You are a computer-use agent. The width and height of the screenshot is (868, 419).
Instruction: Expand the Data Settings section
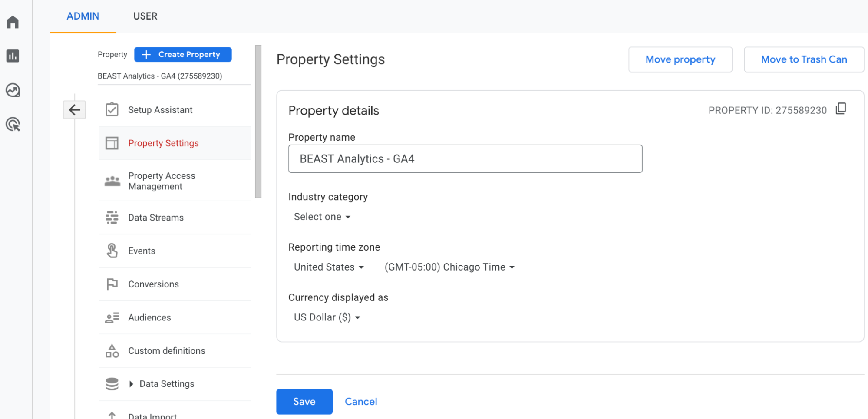(x=132, y=384)
